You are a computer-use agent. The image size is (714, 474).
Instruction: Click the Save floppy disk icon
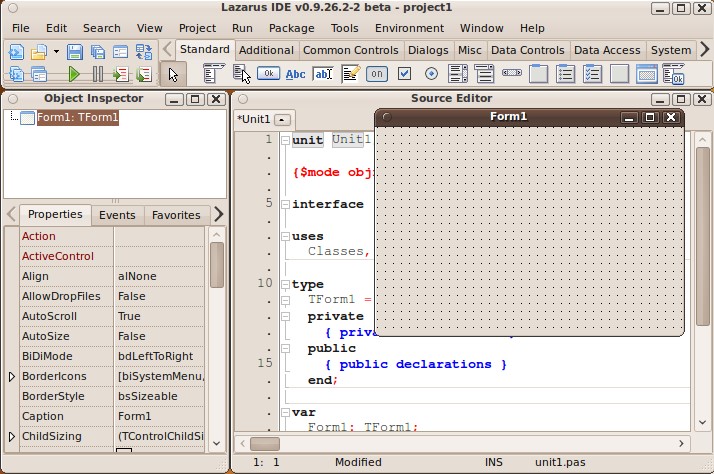tap(76, 51)
